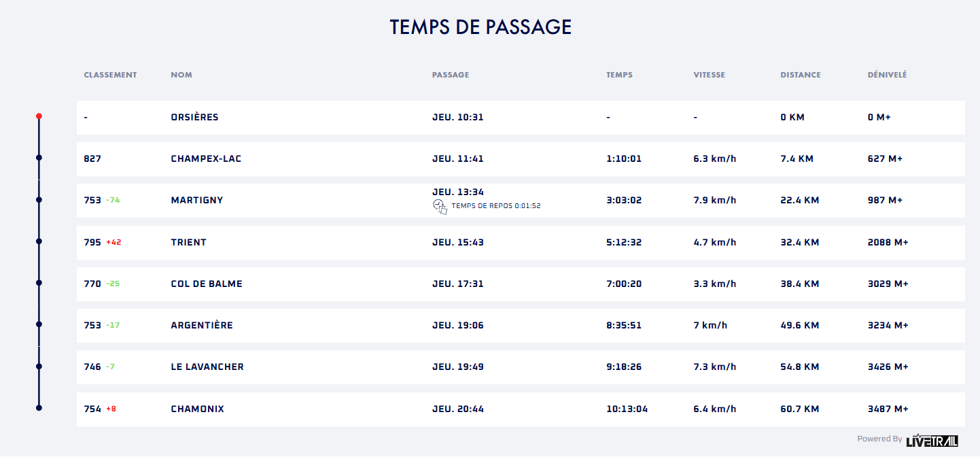Select the Martigny rest time text
The image size is (980, 457).
[x=495, y=206]
